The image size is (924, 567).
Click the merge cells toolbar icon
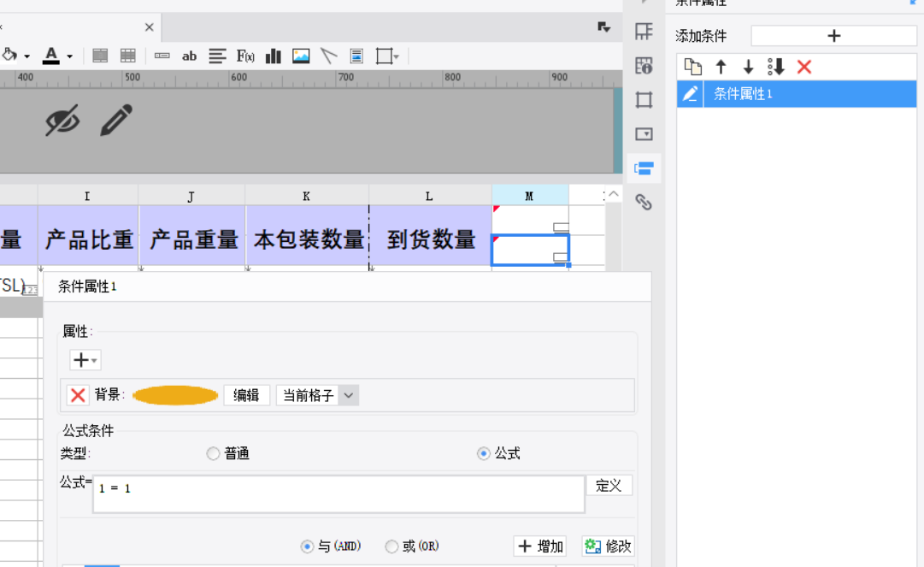100,56
